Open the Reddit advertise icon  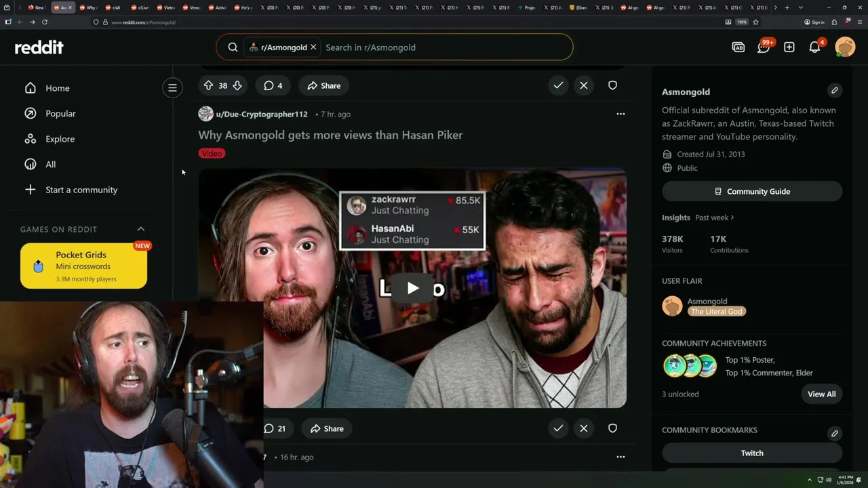pyautogui.click(x=738, y=47)
